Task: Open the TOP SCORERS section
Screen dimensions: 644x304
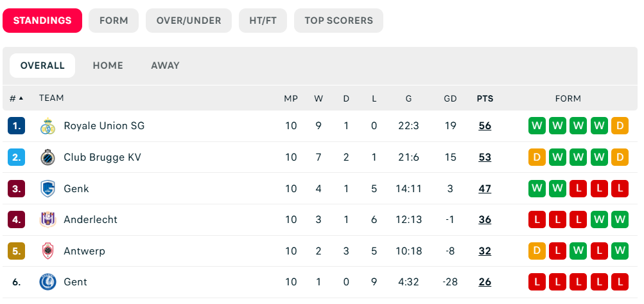Action: (339, 21)
